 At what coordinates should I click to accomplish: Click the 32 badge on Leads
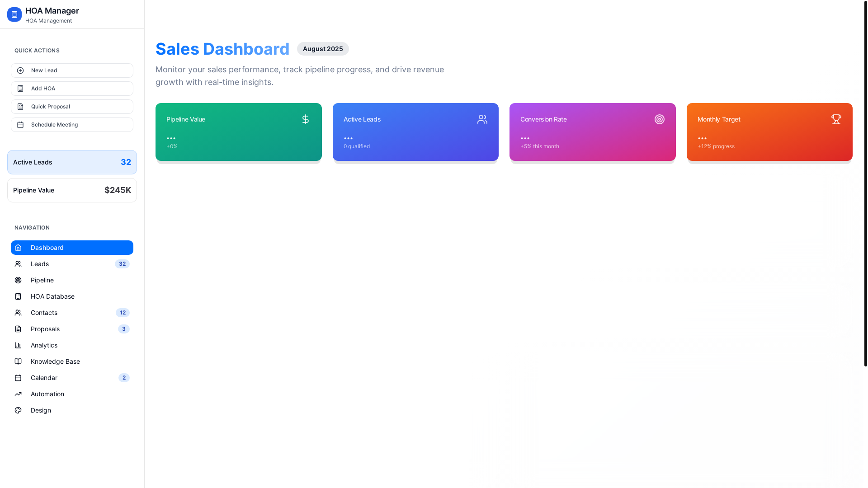pos(122,264)
